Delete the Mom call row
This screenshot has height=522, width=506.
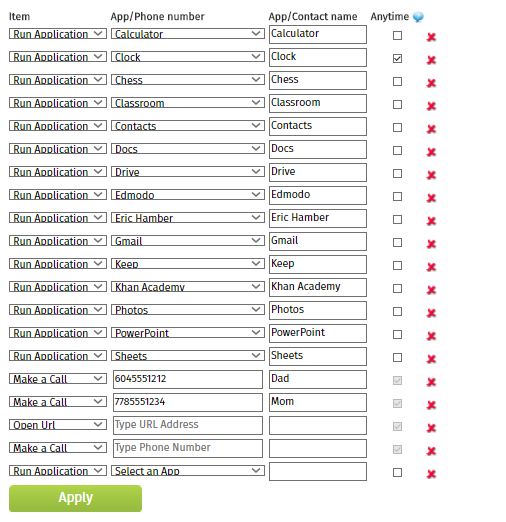431,405
